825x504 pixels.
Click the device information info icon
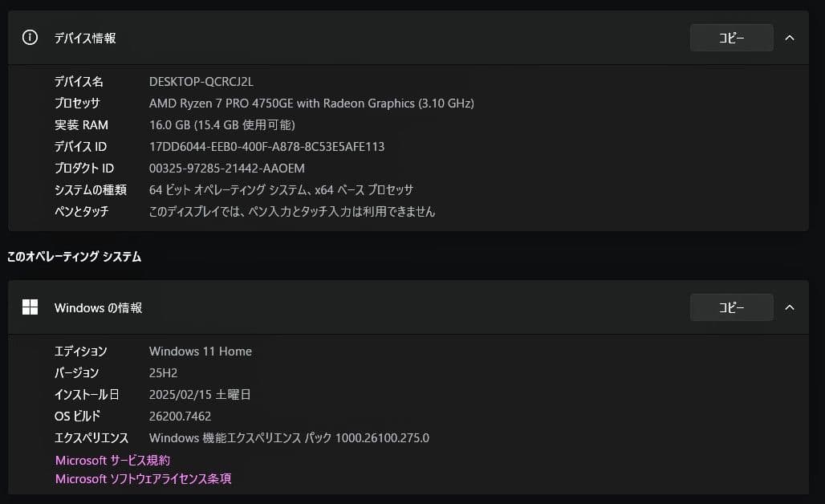point(29,37)
